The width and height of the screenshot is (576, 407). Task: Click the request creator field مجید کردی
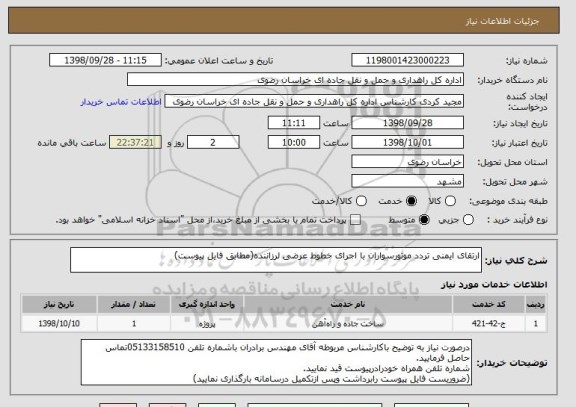point(314,102)
